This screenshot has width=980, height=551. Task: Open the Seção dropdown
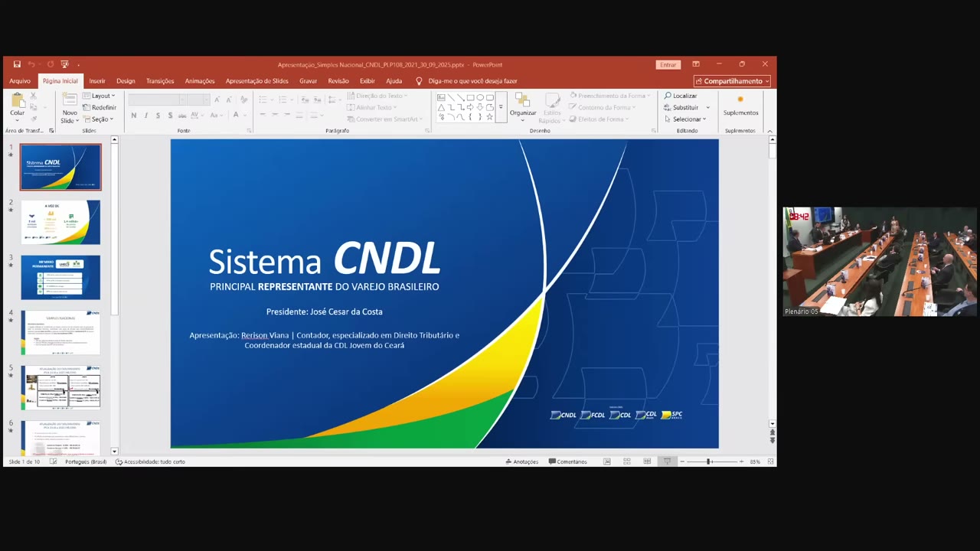99,119
